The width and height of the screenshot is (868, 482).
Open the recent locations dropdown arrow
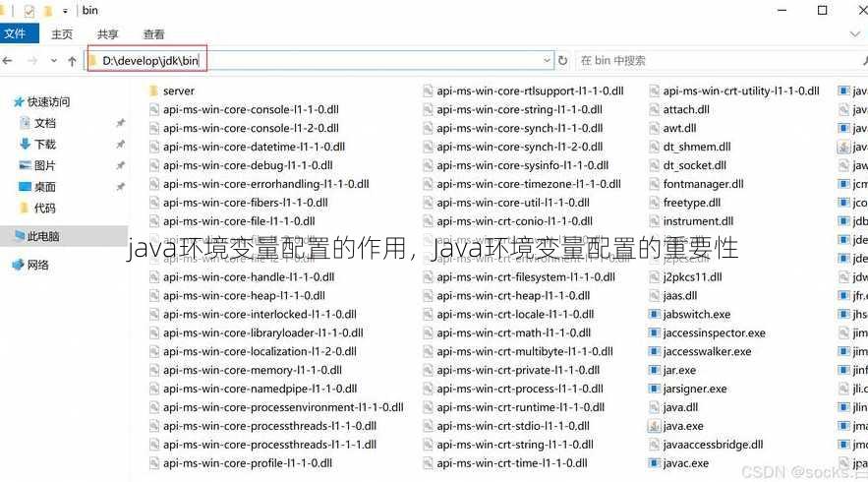[54, 61]
